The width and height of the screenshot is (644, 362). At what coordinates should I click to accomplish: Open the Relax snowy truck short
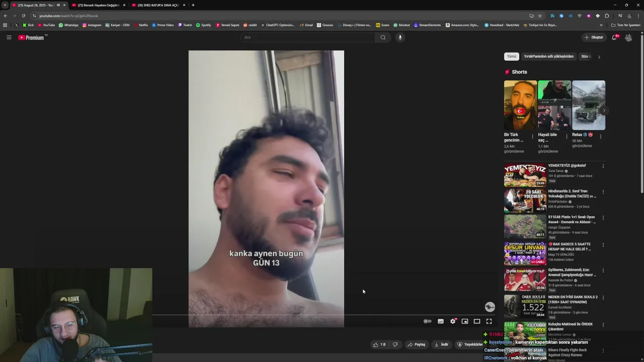pyautogui.click(x=589, y=105)
